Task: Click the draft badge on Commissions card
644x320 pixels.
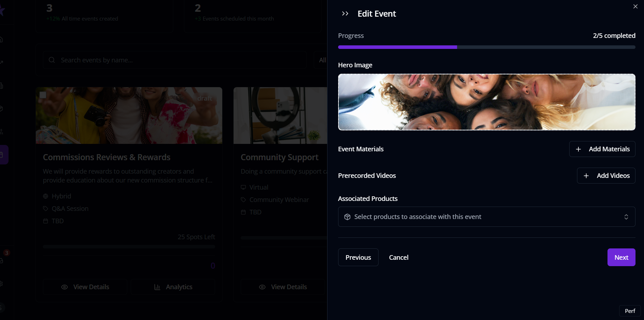Action: [x=205, y=99]
